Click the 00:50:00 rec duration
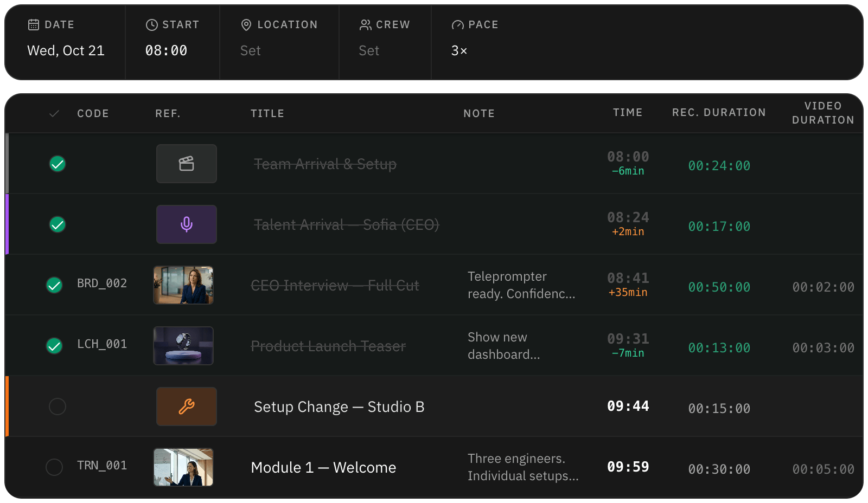The width and height of the screenshot is (868, 503). [x=719, y=287]
